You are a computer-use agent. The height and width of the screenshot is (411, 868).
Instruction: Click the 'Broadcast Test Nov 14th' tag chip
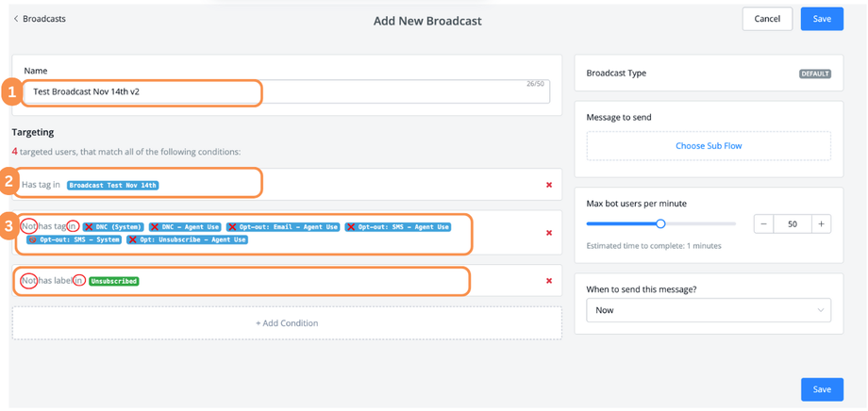[113, 186]
